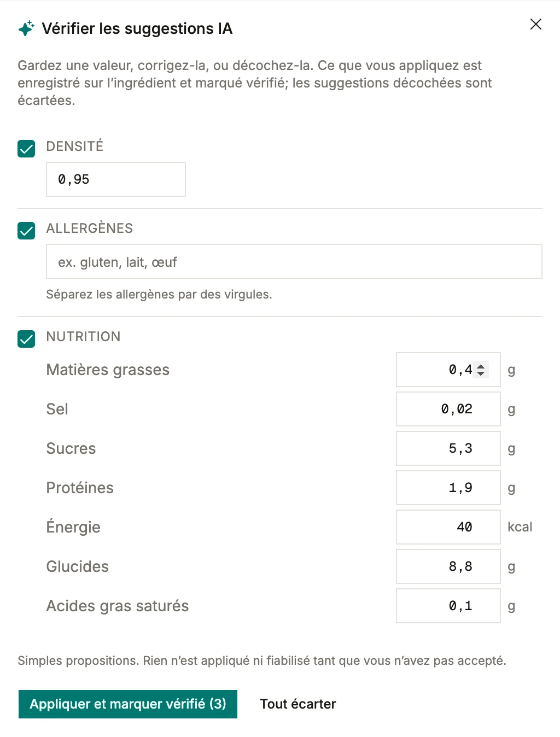Apply suggestions with Appliquer et marquer vérifié
Screen dimensions: 560x737
(128, 704)
